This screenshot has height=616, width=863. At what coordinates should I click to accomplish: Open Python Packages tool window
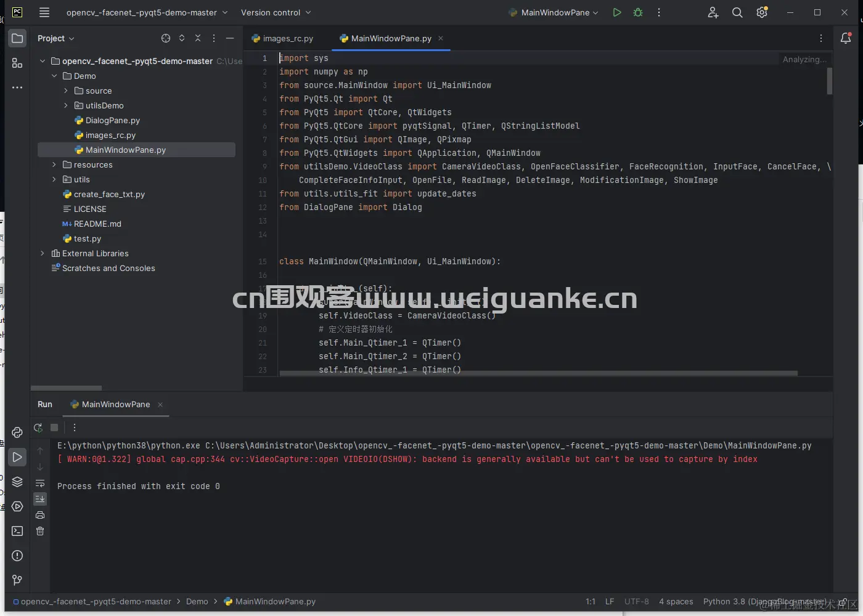pyautogui.click(x=17, y=432)
